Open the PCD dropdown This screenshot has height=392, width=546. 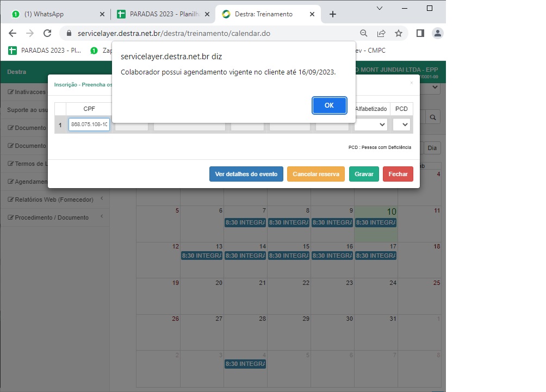tap(401, 125)
